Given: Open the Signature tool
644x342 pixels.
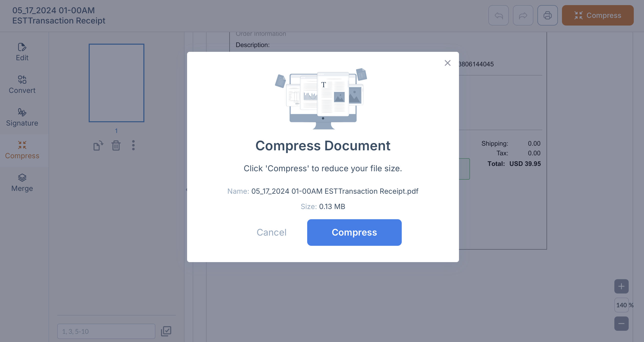Looking at the screenshot, I should pos(22,117).
